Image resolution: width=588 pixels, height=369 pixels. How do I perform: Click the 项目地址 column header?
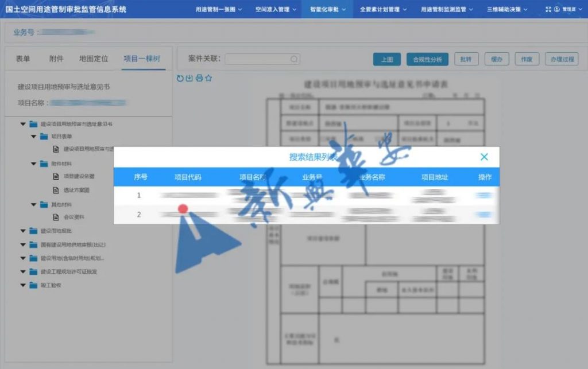[x=435, y=177]
